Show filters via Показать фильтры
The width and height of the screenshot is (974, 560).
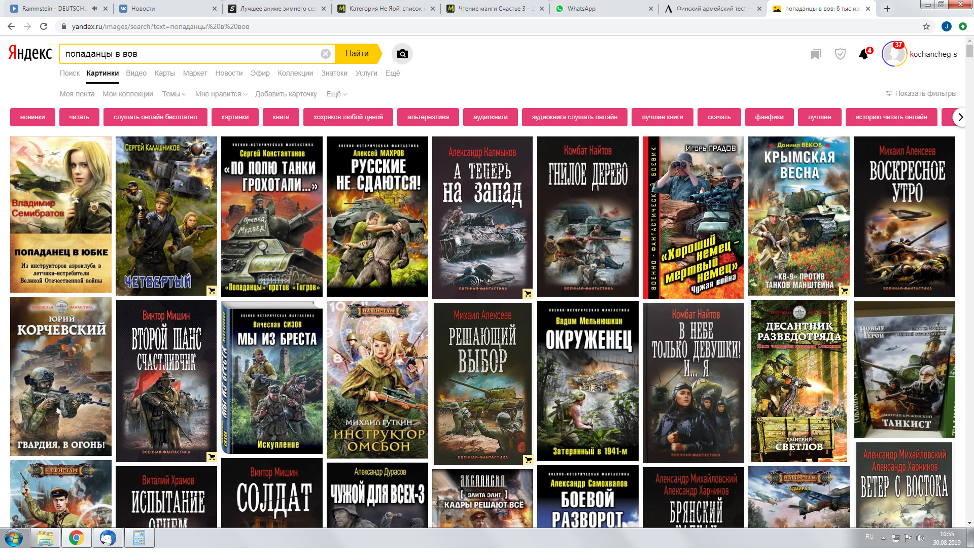[x=921, y=93]
